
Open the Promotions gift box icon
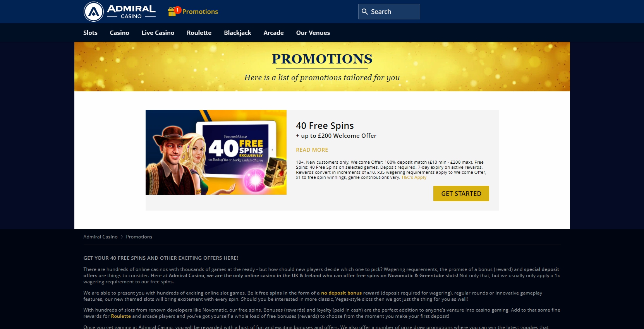point(172,12)
